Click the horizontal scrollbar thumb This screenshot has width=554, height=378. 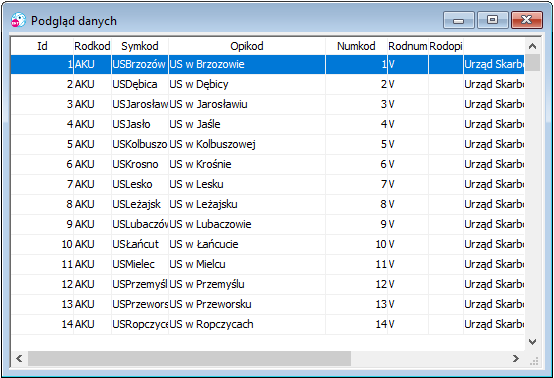click(189, 359)
